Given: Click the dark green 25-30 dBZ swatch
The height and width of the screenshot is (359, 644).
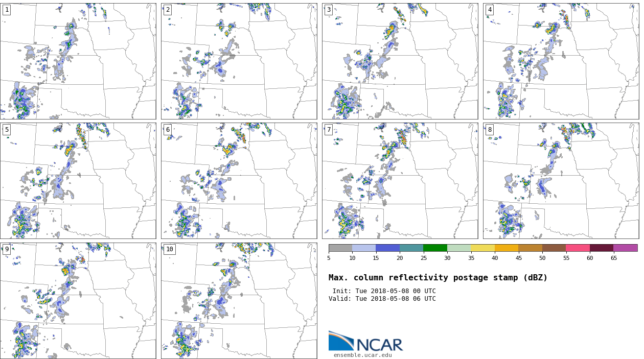Looking at the screenshot, I should pos(435,248).
